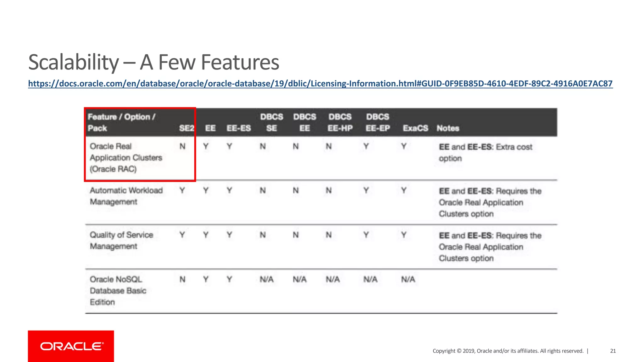
Task: Click the SE2 'N' cell for Oracle RAC
Action: 182,146
